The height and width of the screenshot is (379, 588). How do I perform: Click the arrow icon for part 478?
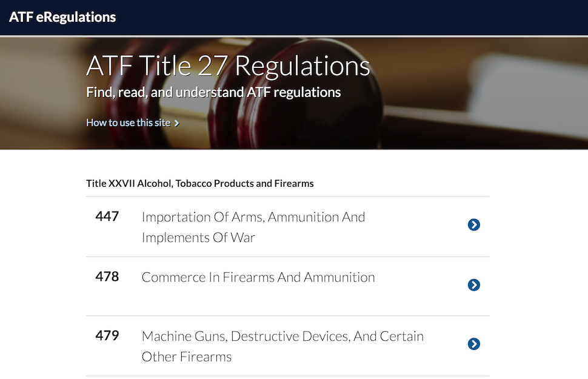coord(474,285)
